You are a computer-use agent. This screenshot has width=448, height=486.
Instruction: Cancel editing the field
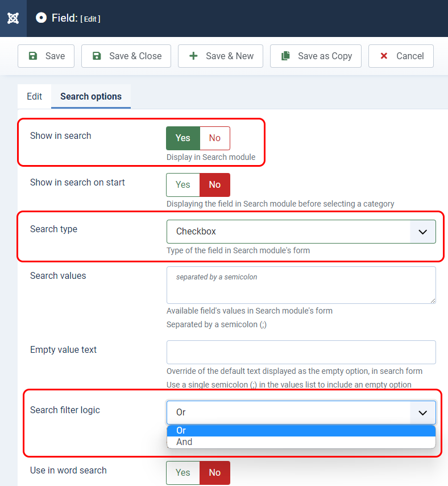coord(401,56)
